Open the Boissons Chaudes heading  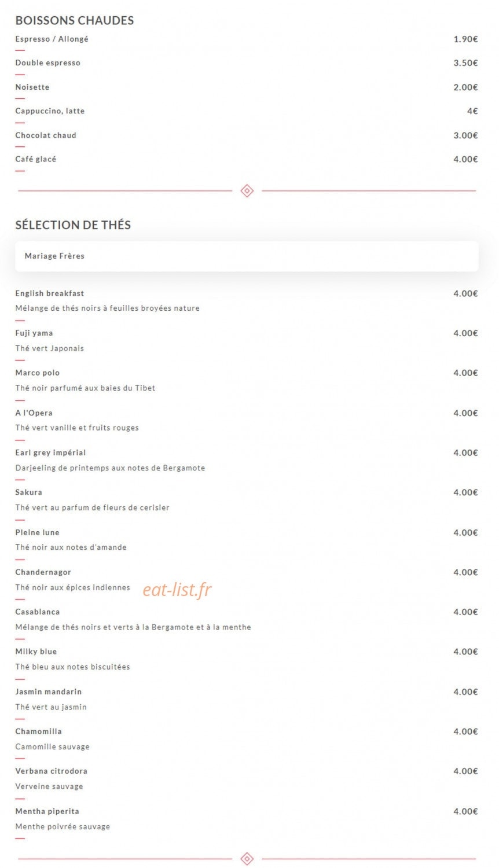tap(75, 20)
